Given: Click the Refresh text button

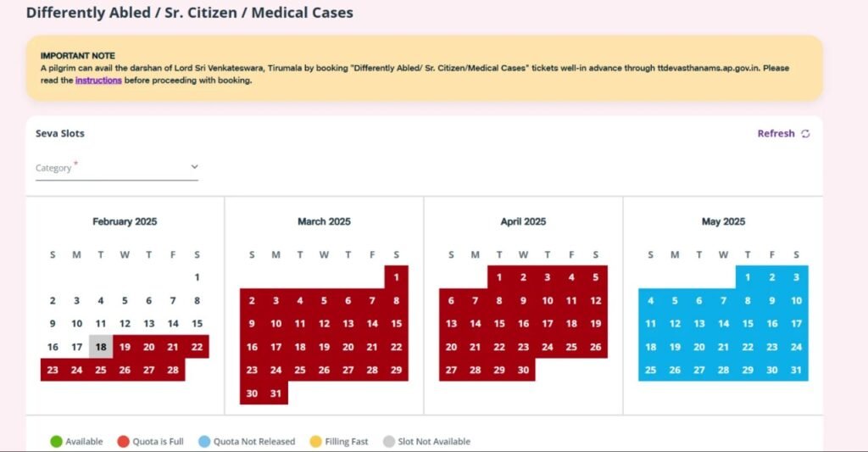Looking at the screenshot, I should pyautogui.click(x=776, y=133).
